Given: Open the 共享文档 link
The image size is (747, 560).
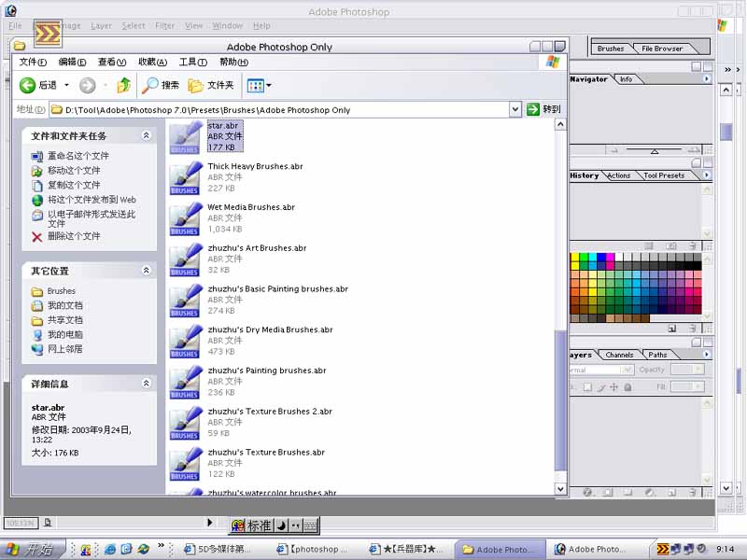Looking at the screenshot, I should pos(64,320).
